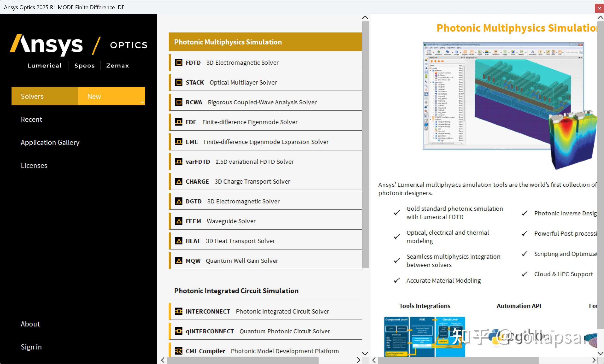Select the FDE Finite-difference Eigenmode Solver

tap(265, 122)
